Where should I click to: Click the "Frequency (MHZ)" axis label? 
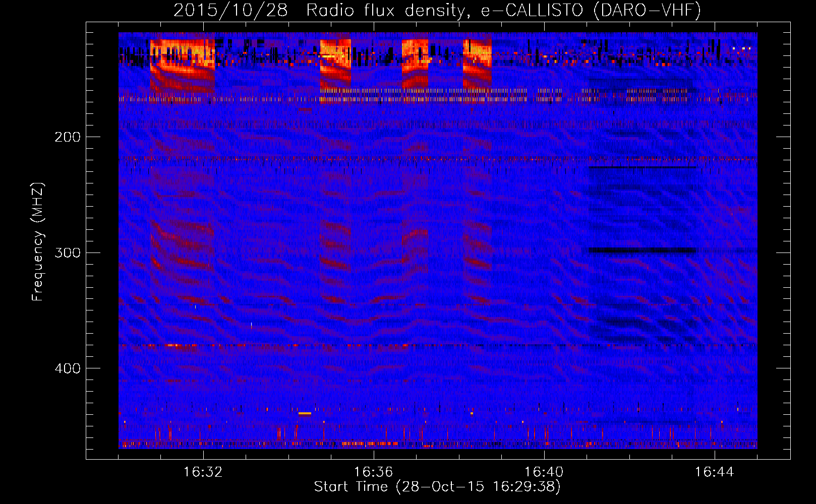coord(38,241)
